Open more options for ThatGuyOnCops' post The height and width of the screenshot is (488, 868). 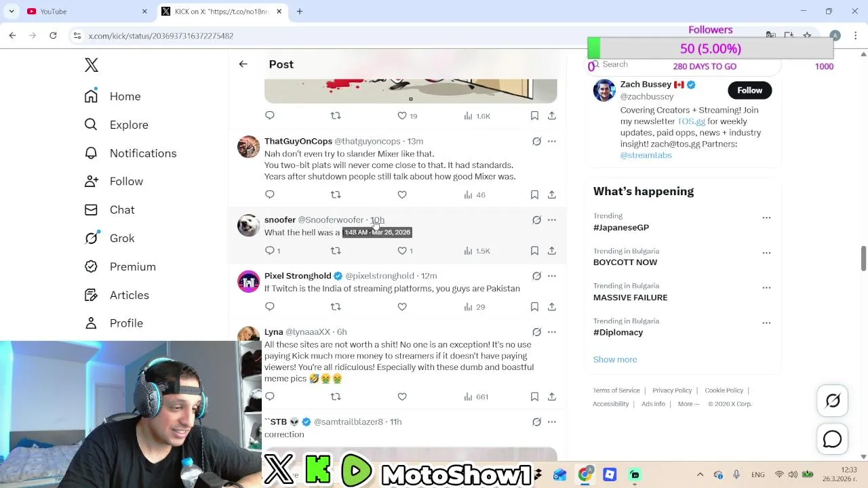552,142
